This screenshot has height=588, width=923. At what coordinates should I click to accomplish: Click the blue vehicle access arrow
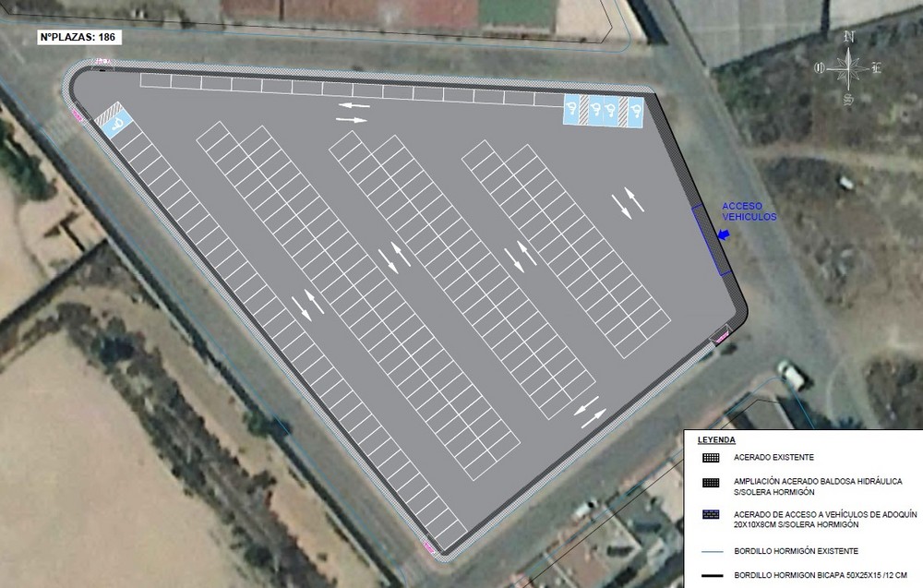[724, 234]
